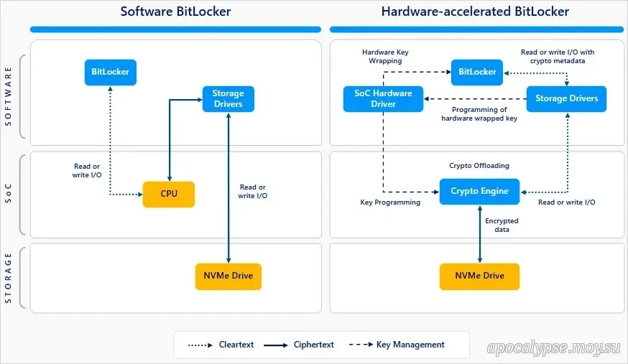Select the CPU box

(169, 194)
